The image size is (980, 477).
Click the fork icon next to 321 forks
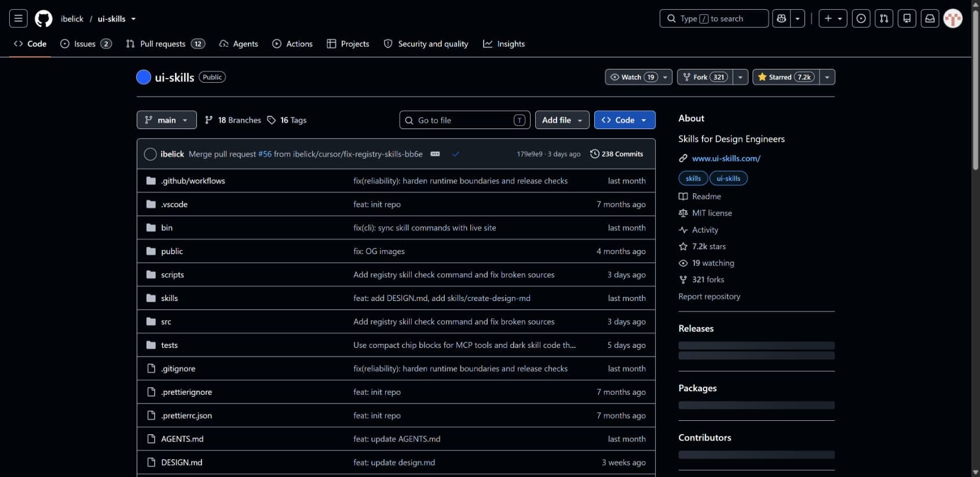click(683, 280)
